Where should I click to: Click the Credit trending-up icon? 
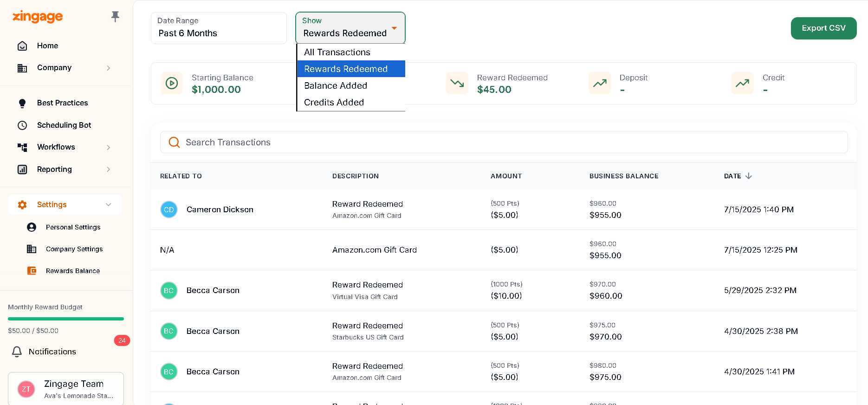pos(742,83)
